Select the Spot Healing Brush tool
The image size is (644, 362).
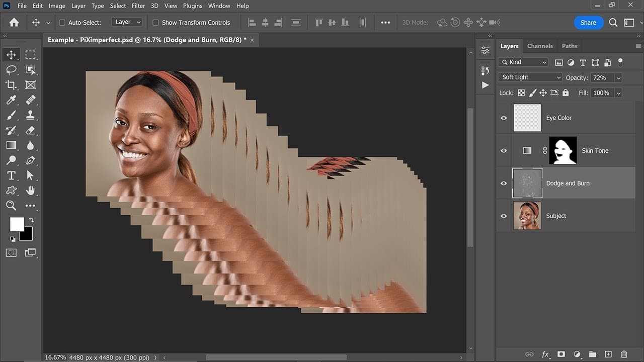tap(31, 100)
